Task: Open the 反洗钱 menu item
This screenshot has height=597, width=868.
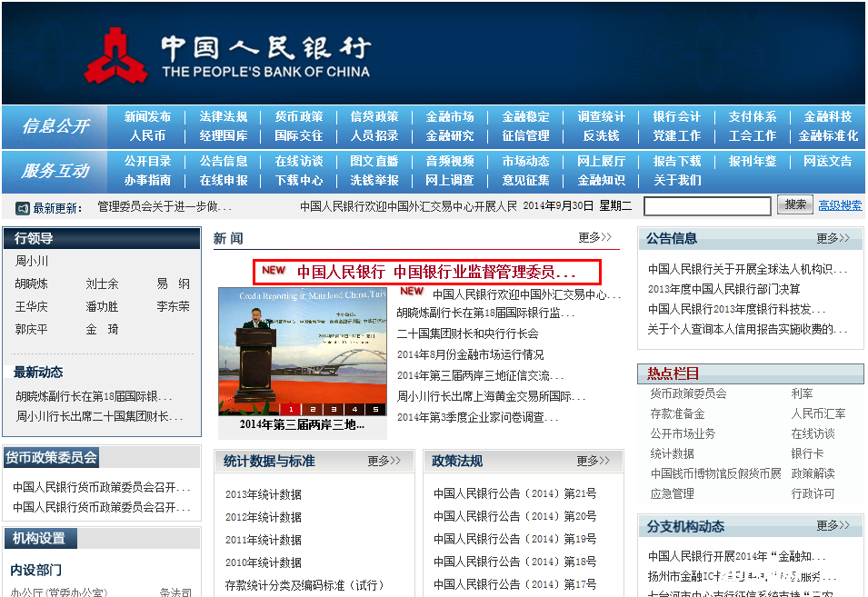Action: pos(601,135)
